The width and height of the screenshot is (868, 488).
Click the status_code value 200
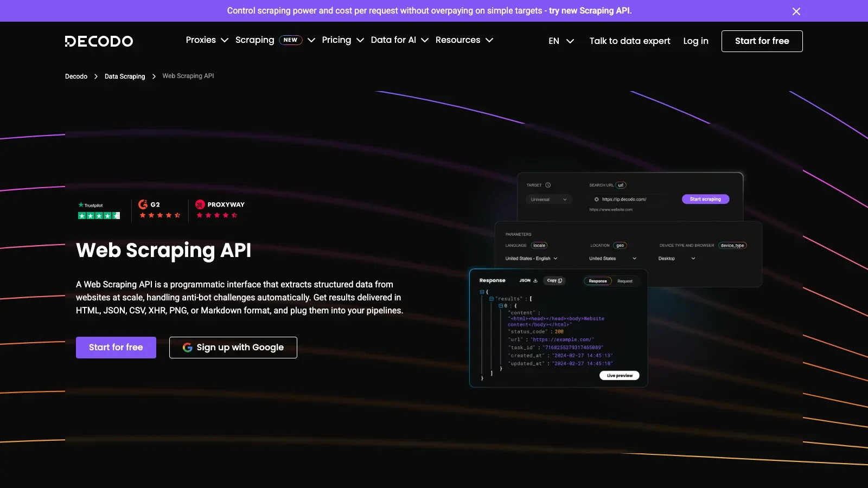(559, 332)
